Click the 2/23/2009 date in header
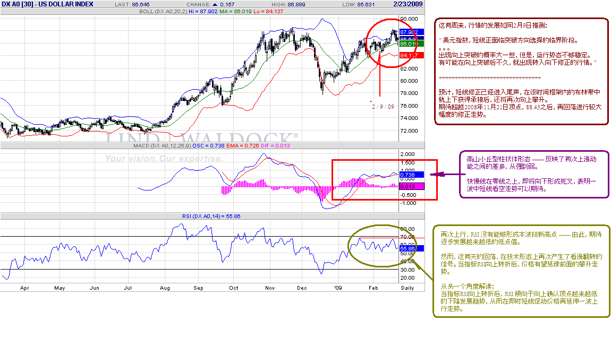This screenshot has width=611, height=364. (408, 4)
